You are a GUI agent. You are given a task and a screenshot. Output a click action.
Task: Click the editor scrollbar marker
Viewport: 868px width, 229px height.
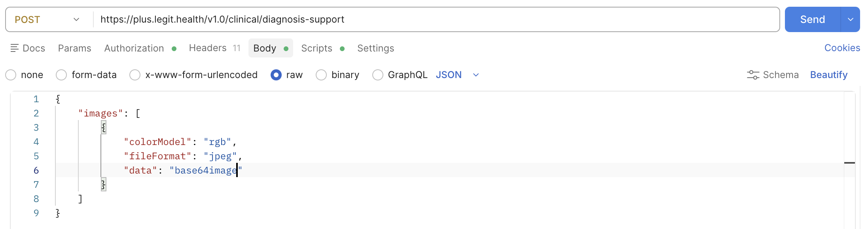pyautogui.click(x=849, y=163)
